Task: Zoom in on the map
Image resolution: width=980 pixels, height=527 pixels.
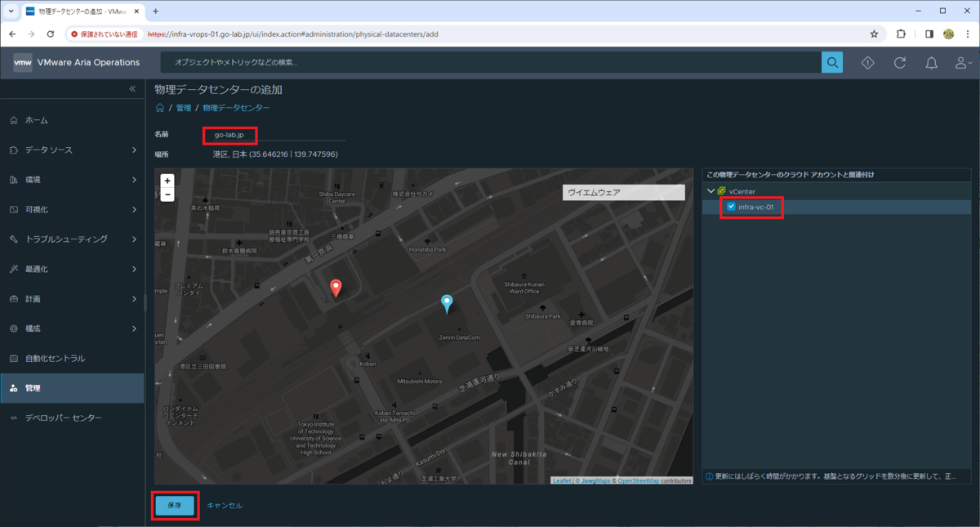Action: (x=167, y=181)
